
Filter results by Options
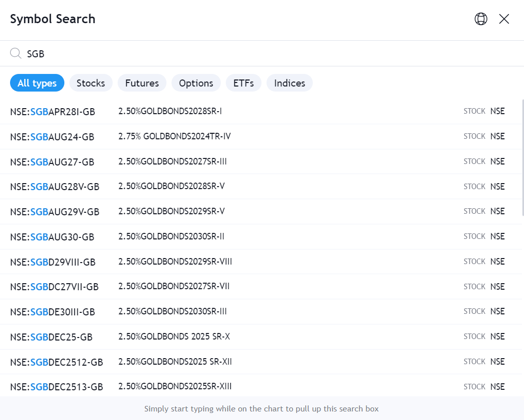(196, 83)
